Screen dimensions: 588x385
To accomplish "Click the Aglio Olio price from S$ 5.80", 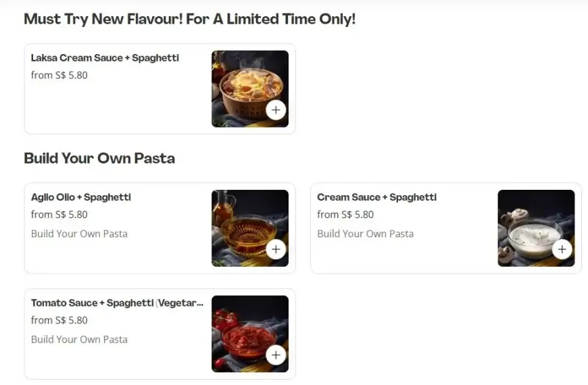I will tap(59, 215).
